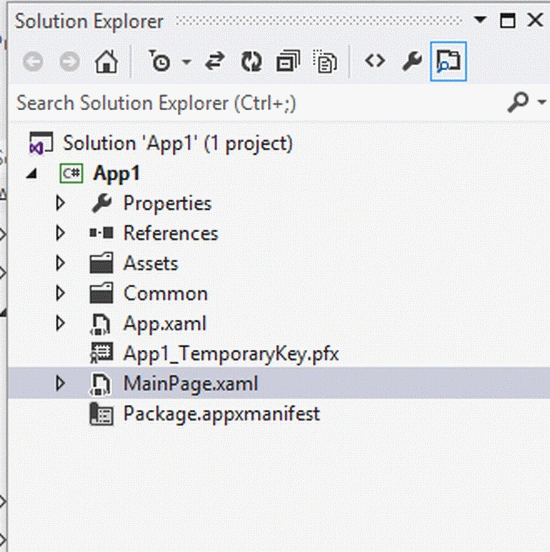Open Solution Explorer window position menu
Screen dimensions: 550x552
tap(480, 19)
